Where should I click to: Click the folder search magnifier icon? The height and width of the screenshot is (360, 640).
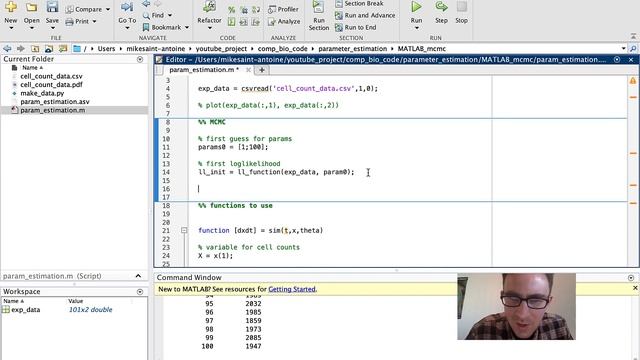click(x=633, y=49)
